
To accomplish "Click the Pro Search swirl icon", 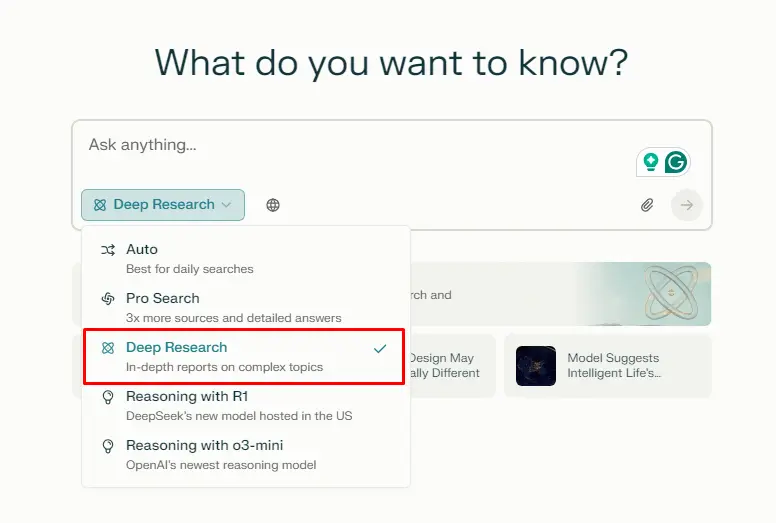I will (108, 299).
